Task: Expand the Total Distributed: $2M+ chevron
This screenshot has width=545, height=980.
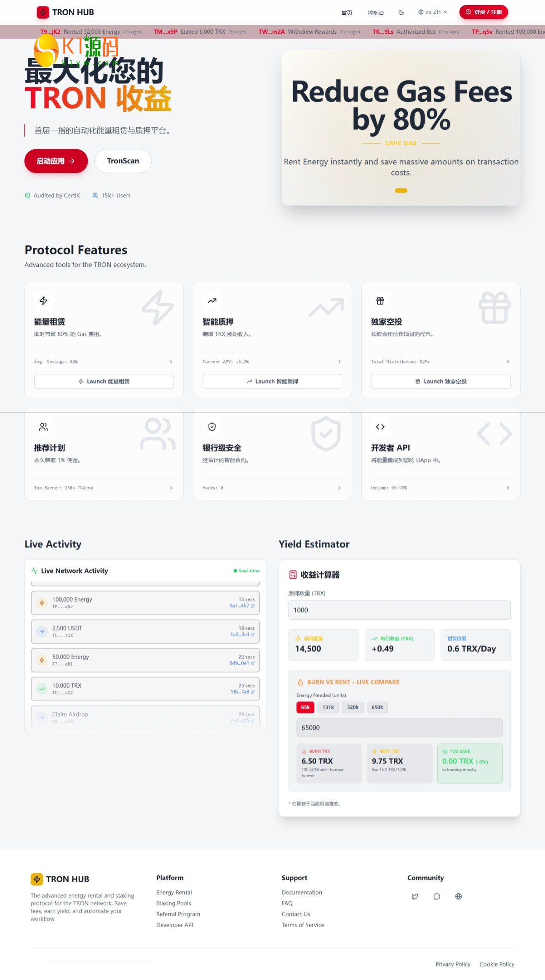Action: click(x=508, y=362)
